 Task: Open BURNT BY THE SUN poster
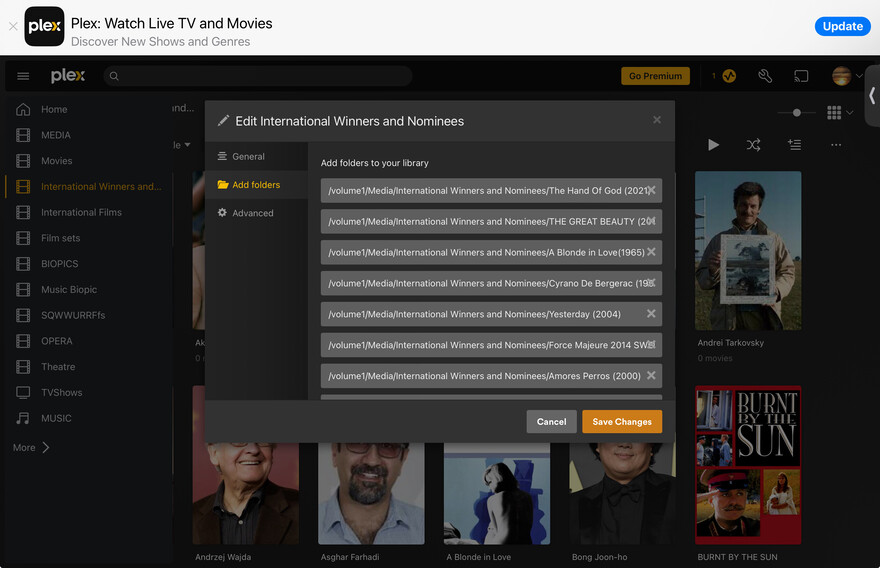[x=748, y=465]
